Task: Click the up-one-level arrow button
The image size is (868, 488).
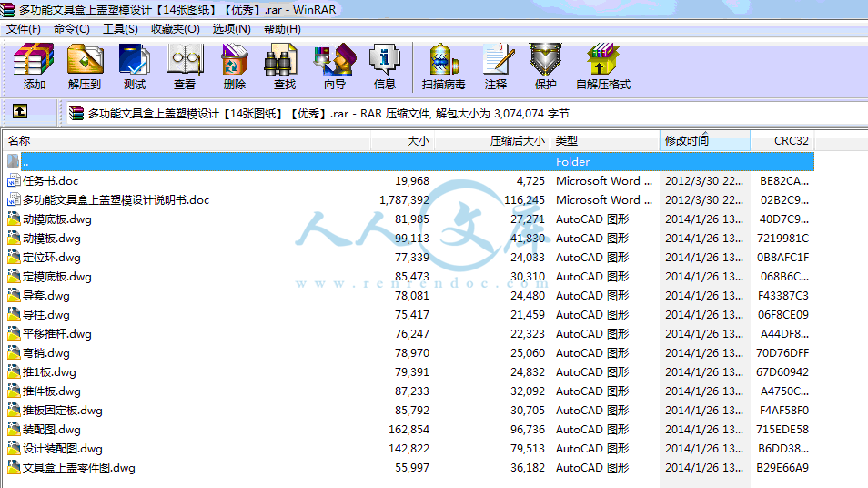Action: [20, 111]
